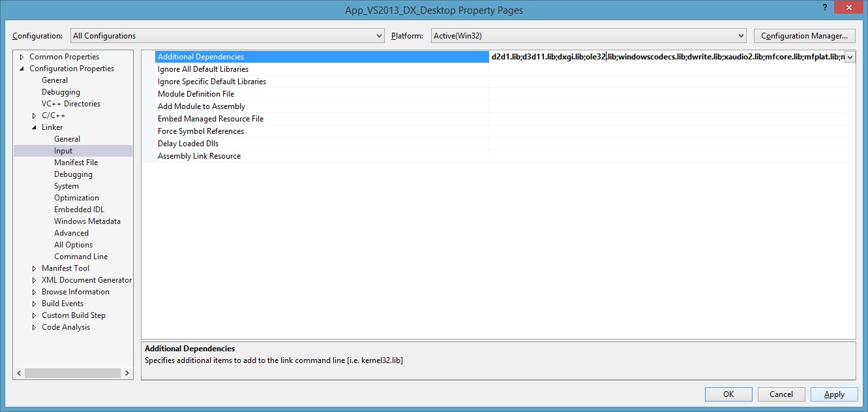This screenshot has height=412, width=868.
Task: Close the Property Pages dialog
Action: pyautogui.click(x=847, y=7)
